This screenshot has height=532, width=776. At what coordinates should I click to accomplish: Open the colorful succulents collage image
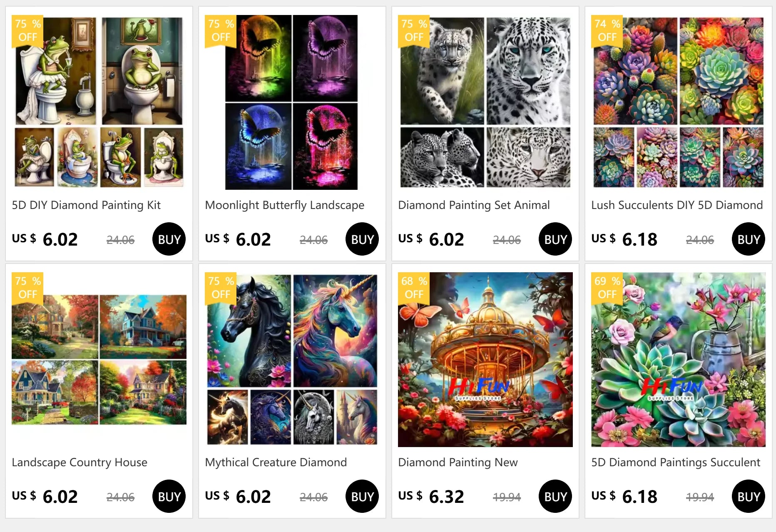pyautogui.click(x=679, y=102)
